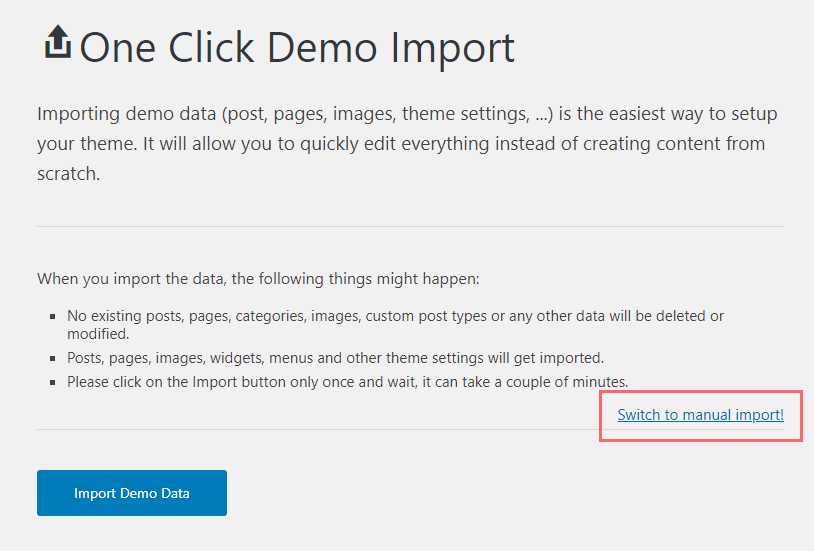Click the square bullet marker before "Posts, pages, images"
814x551 pixels.
click(52, 358)
